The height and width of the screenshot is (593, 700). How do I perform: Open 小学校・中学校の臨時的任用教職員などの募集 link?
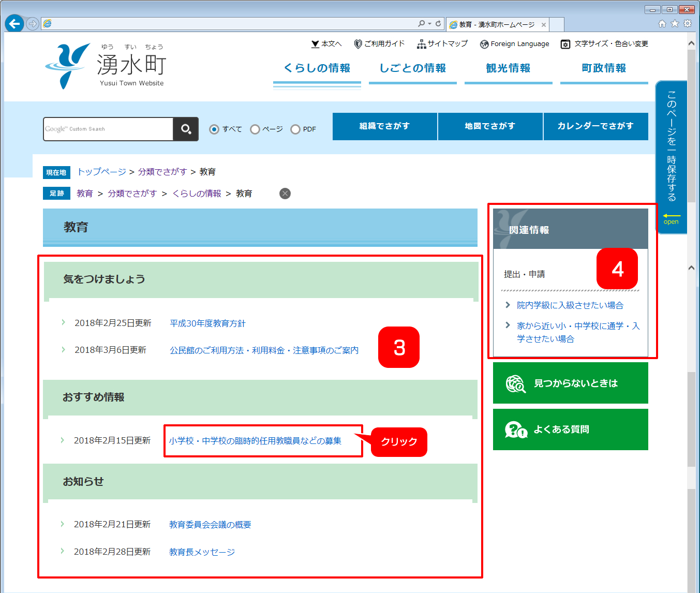click(x=255, y=441)
